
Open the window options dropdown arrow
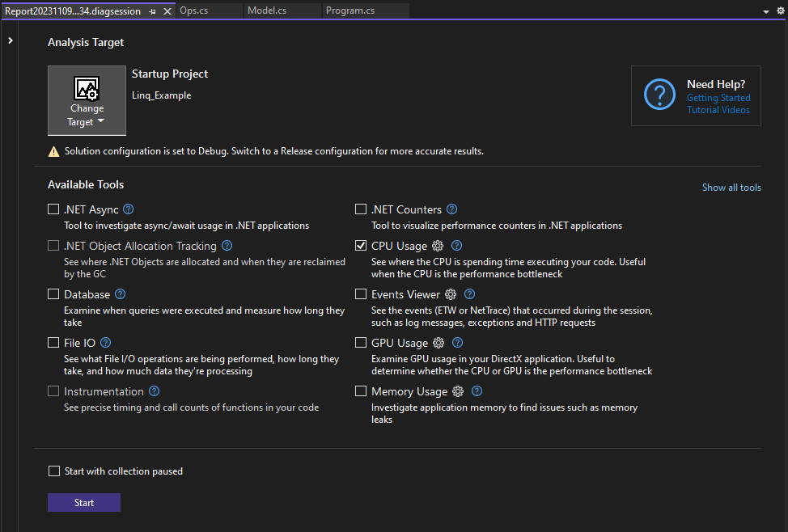765,11
